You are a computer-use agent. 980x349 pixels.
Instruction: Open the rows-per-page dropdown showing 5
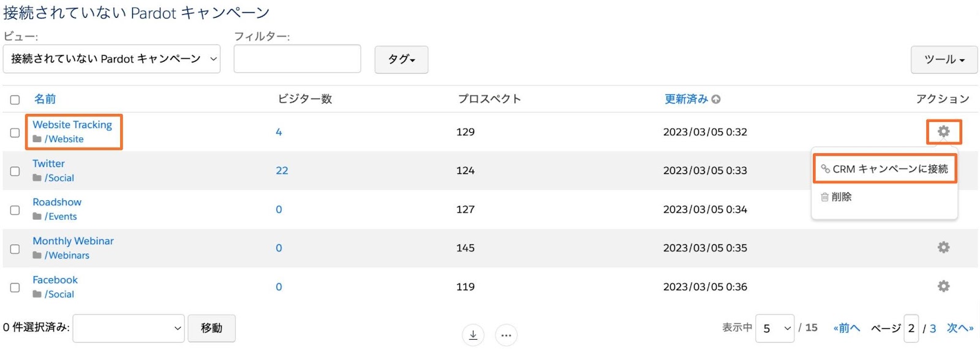[774, 329]
